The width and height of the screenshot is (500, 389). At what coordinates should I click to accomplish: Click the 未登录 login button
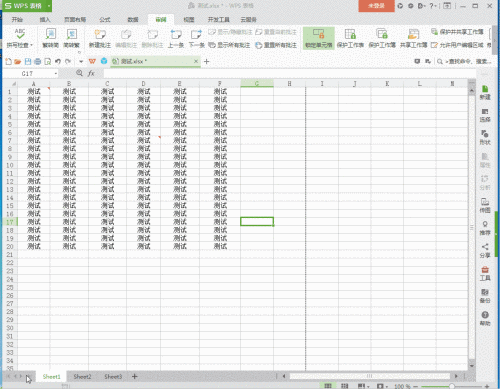(x=376, y=6)
